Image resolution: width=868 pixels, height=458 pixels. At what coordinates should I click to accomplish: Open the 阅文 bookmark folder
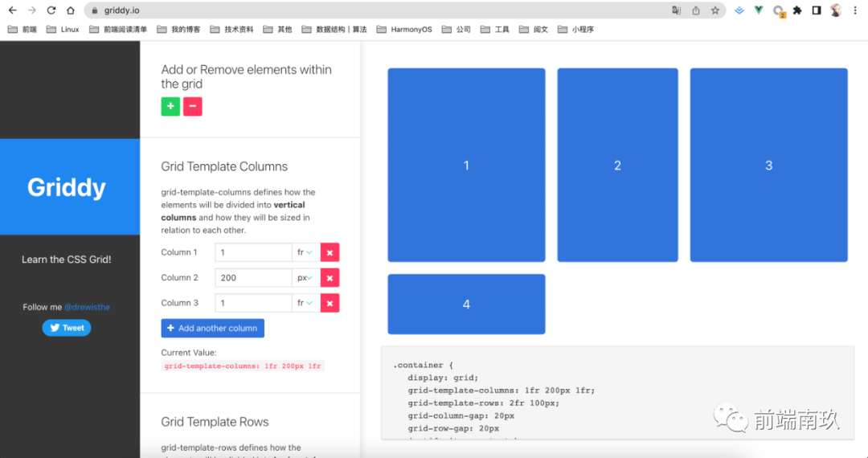click(x=534, y=29)
